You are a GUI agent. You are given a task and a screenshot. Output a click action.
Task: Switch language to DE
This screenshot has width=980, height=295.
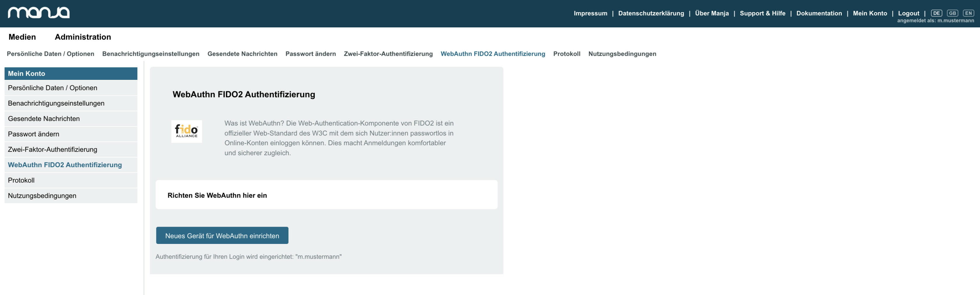click(x=936, y=13)
